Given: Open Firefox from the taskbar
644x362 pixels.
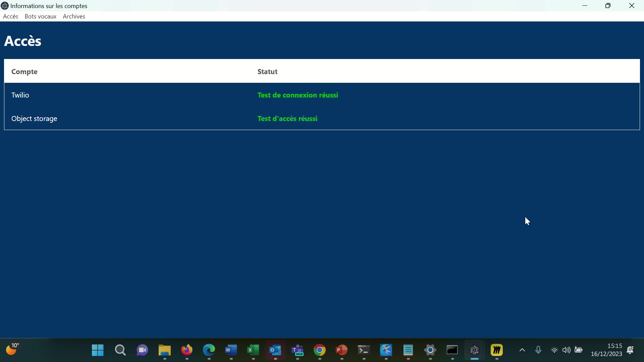Looking at the screenshot, I should tap(187, 350).
